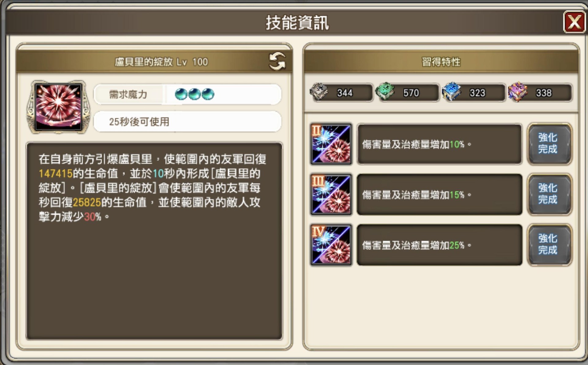Click the blue skill book icon
Viewport: 588px width, 365px height.
[x=452, y=91]
